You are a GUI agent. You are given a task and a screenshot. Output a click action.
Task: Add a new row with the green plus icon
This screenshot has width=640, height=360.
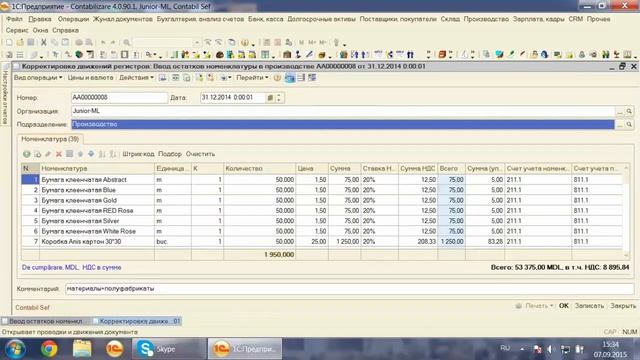(27, 154)
